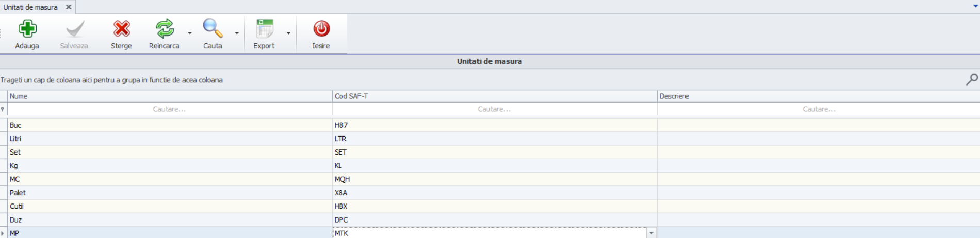Image resolution: width=980 pixels, height=238 pixels.
Task: Expand the Reincarca dropdown arrow
Action: (190, 33)
